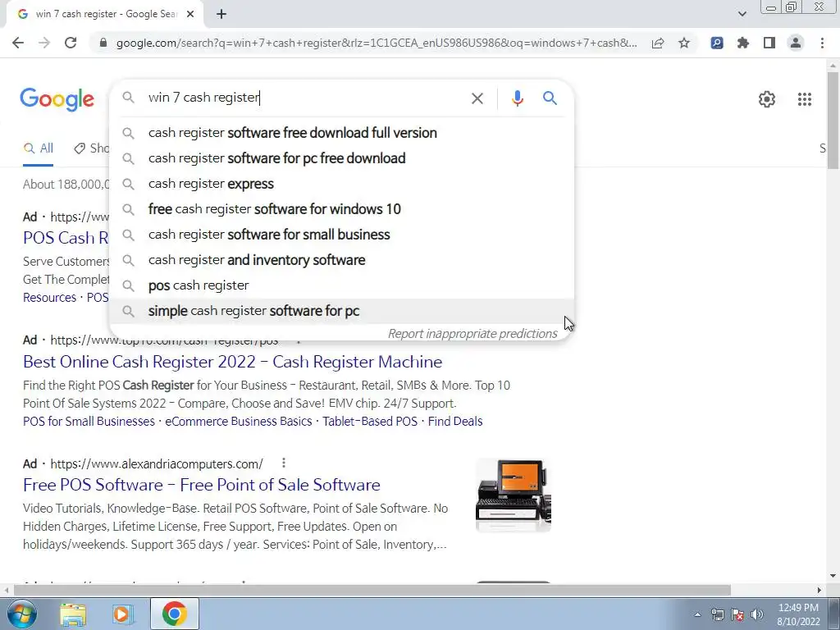Open Google Settings gear
This screenshot has height=630, width=840.
point(767,99)
